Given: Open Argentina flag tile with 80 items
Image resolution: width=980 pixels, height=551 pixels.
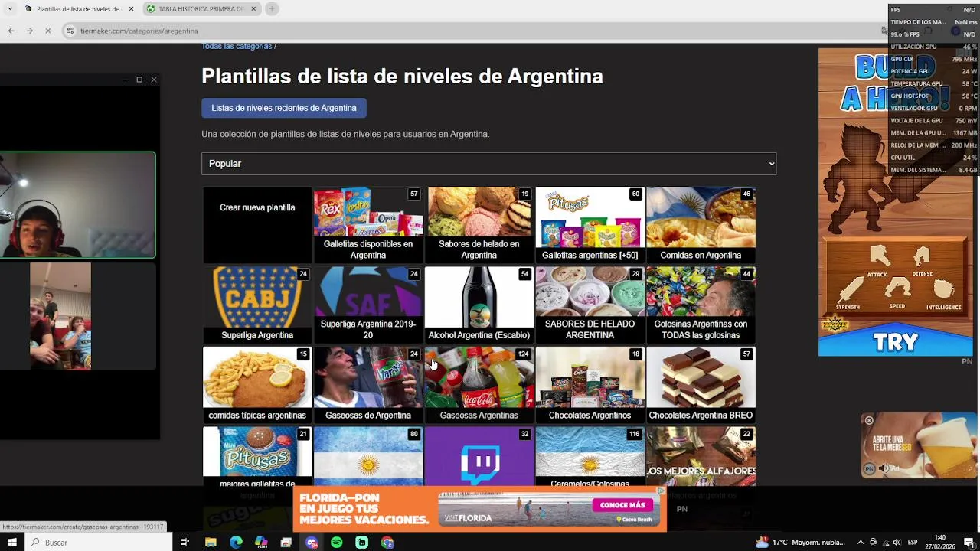Looking at the screenshot, I should coord(368,456).
